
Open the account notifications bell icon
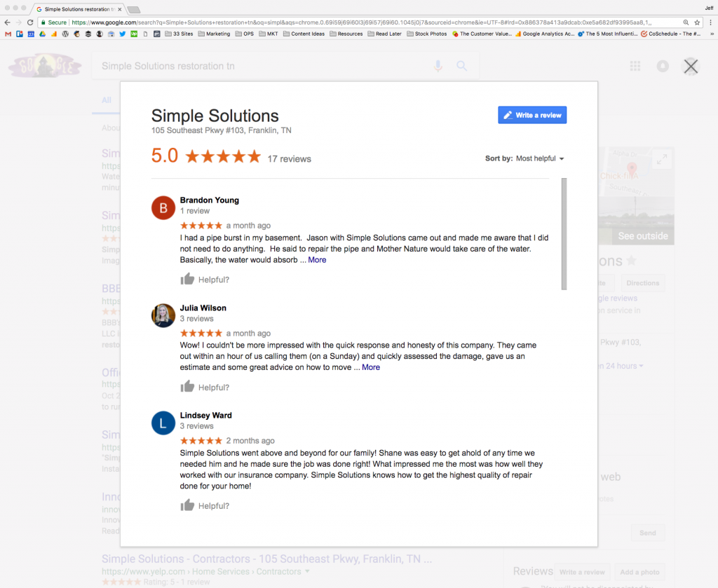[663, 66]
